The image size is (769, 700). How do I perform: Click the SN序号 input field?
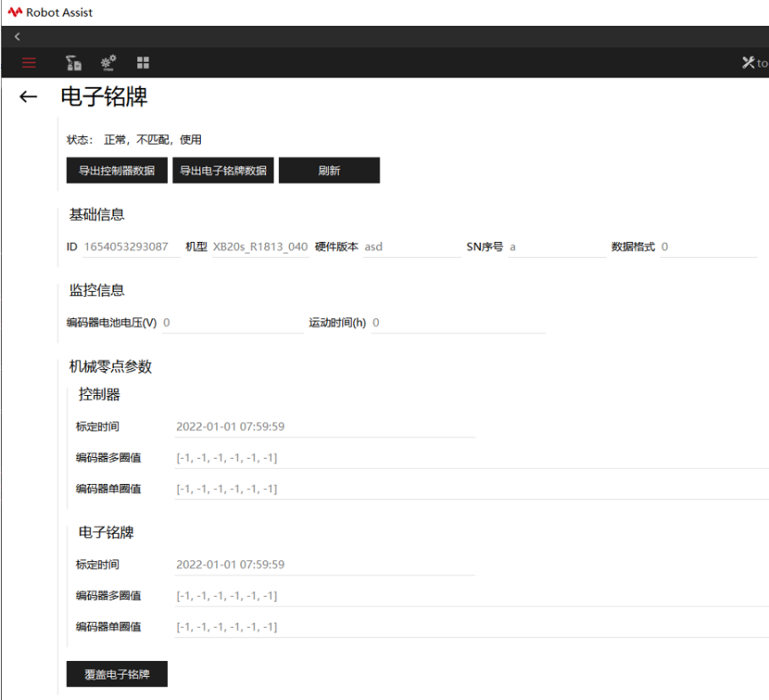(x=557, y=246)
